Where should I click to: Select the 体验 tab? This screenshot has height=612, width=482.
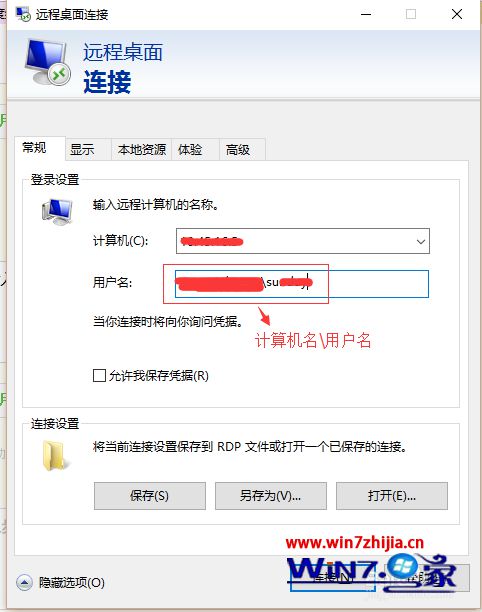pos(190,149)
